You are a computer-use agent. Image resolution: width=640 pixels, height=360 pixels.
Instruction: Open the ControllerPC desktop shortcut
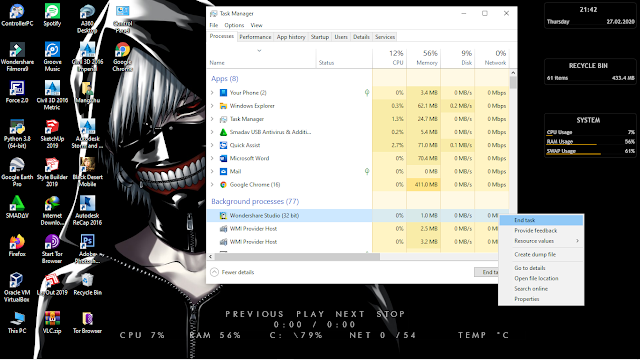point(17,15)
